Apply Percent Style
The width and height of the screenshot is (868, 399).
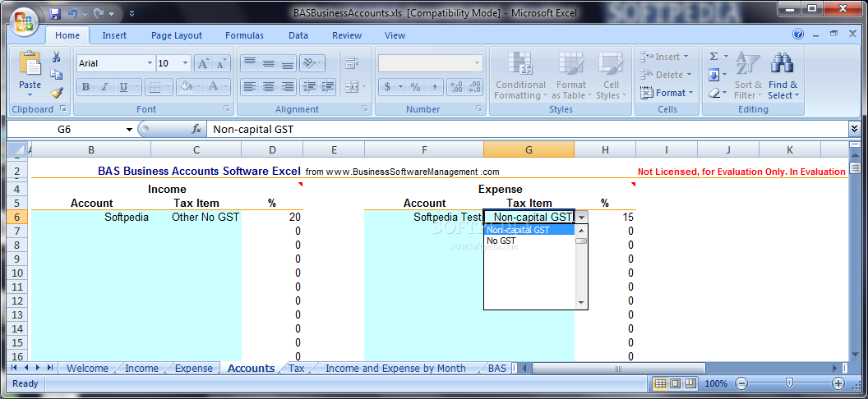coord(416,87)
